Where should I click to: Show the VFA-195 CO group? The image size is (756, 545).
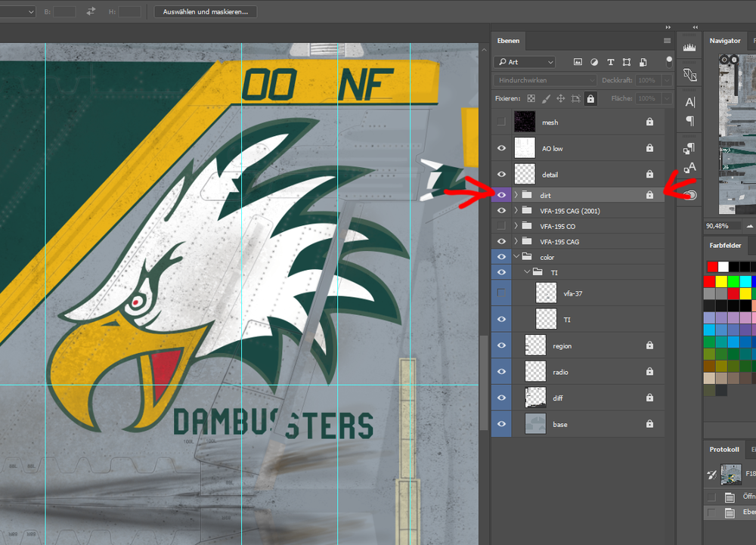pos(501,226)
